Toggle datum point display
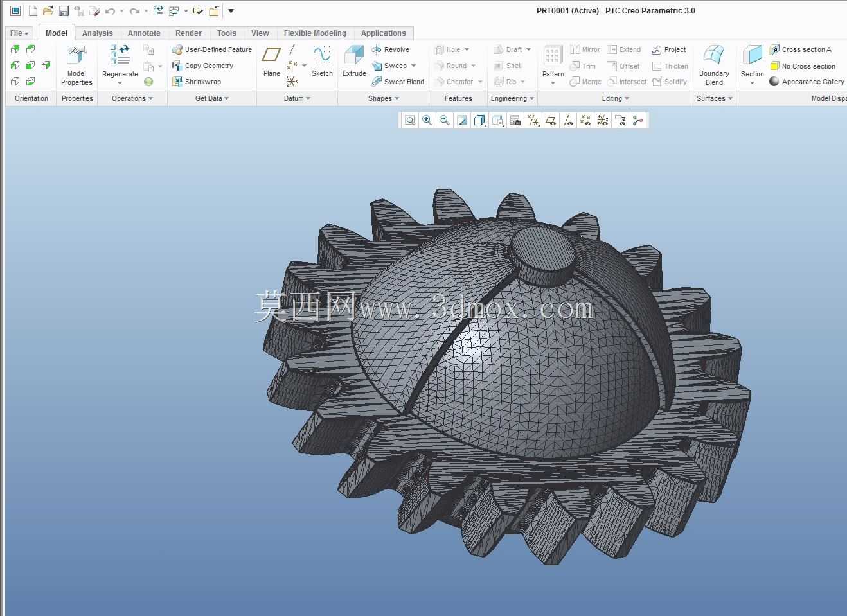 coord(585,120)
